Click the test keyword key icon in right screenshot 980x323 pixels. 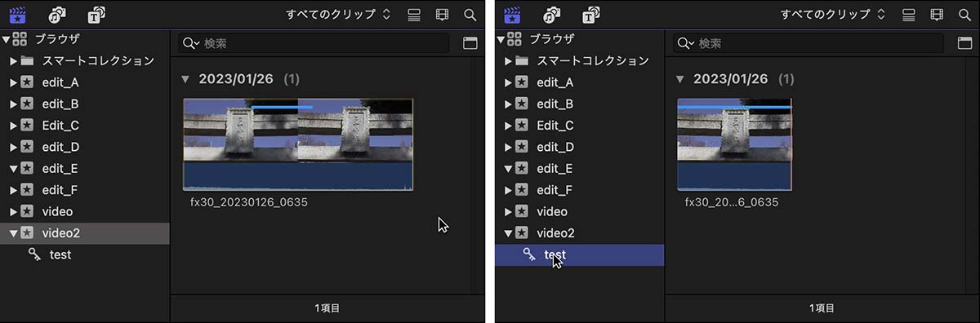pos(529,254)
